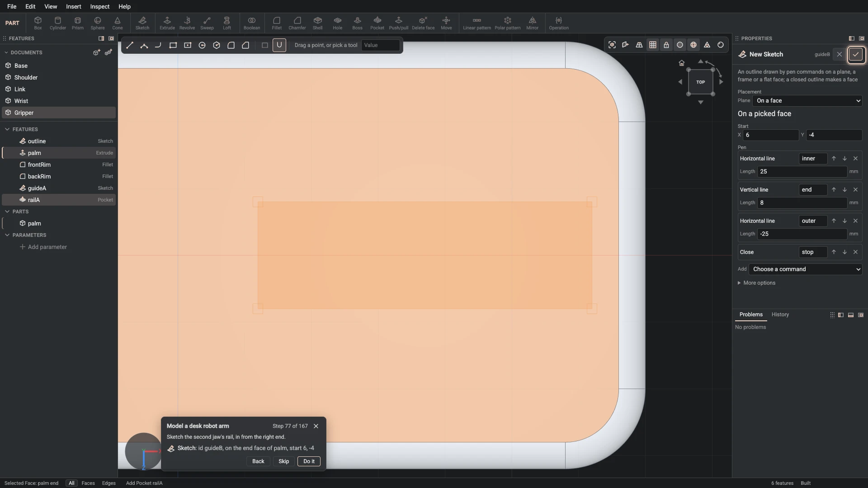Click the Boss tool icon
868x488 pixels.
(358, 23)
